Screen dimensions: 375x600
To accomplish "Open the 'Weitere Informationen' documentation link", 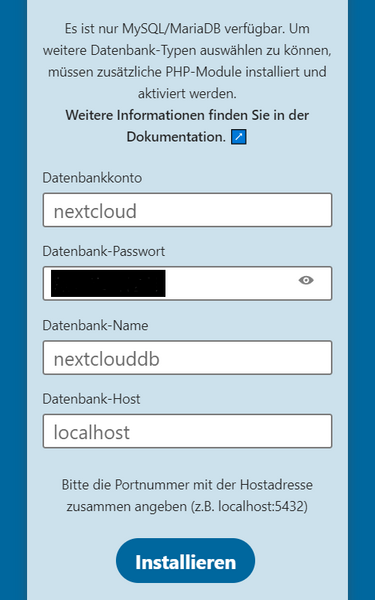I will click(187, 126).
